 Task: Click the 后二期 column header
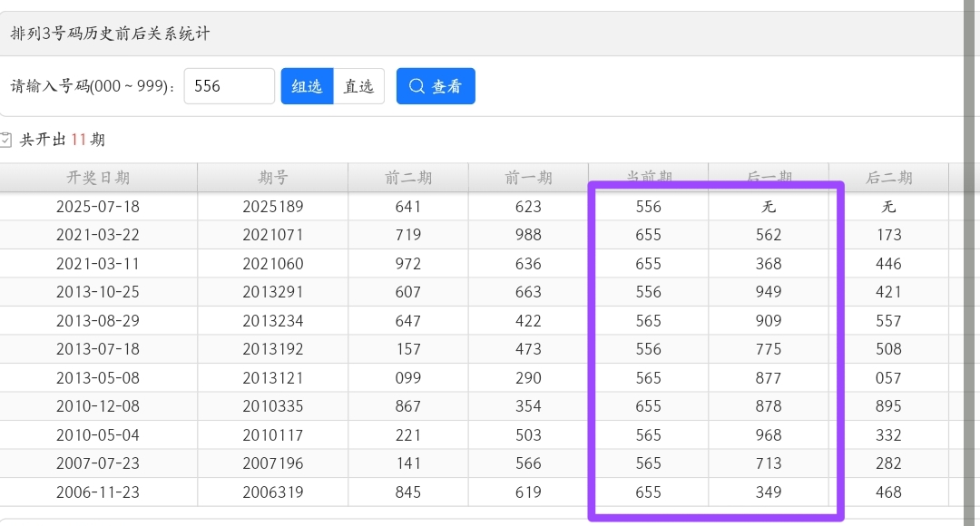pos(888,178)
